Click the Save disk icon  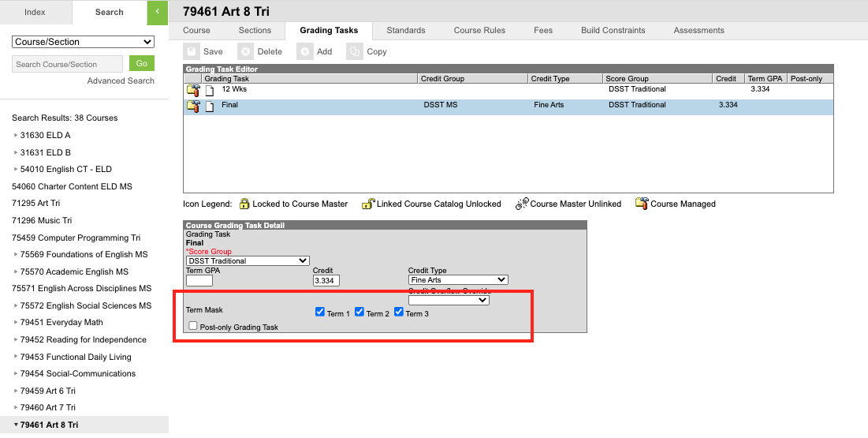point(192,51)
